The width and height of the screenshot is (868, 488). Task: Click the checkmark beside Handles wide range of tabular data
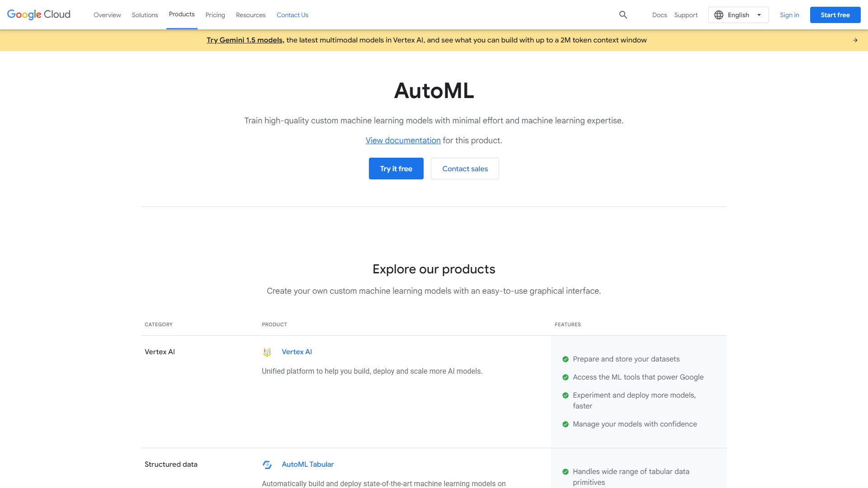coord(566,472)
